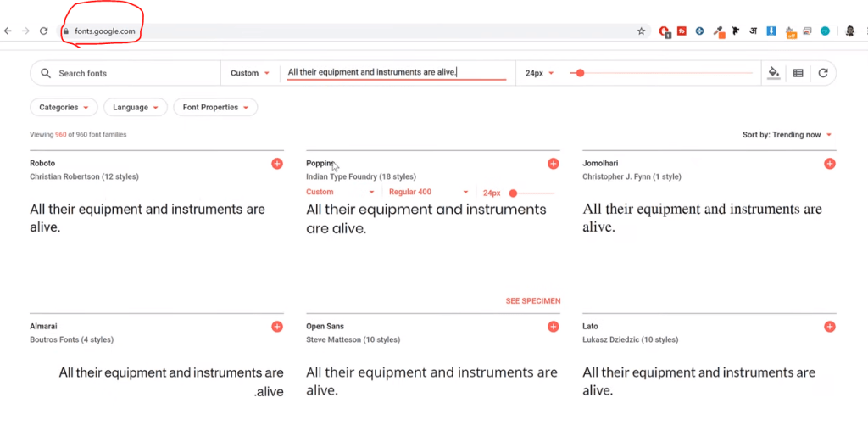
Task: Add Roboto with its plus button
Action: [277, 164]
